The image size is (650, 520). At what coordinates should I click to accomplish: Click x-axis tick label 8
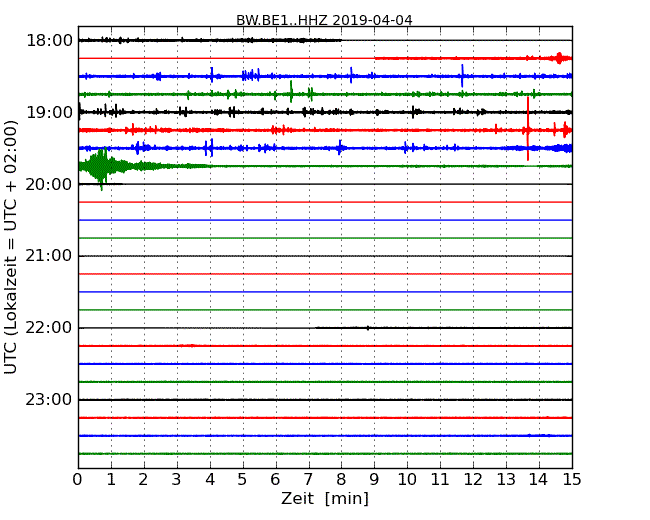pyautogui.click(x=341, y=479)
